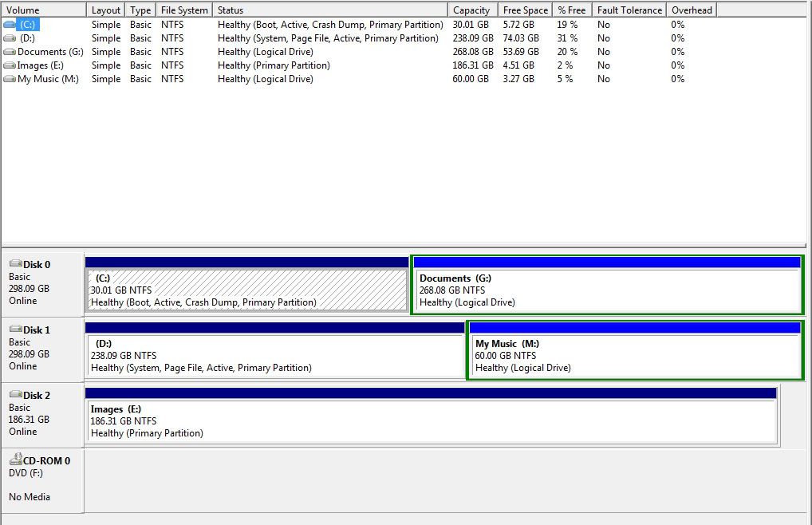Image resolution: width=812 pixels, height=525 pixels.
Task: Sort by the % Free column header
Action: (572, 10)
